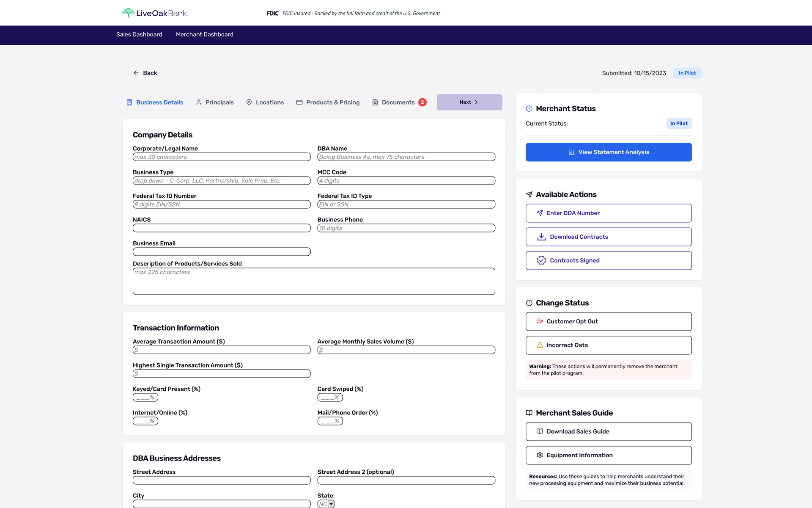Click the back arrow icon
The width and height of the screenshot is (812, 508).
tap(136, 73)
